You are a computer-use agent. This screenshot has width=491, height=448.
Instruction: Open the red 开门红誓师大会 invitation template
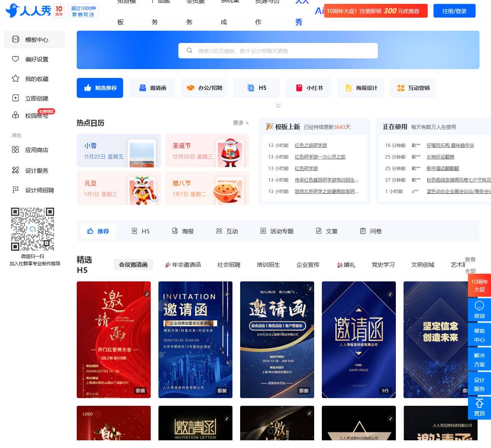tap(114, 340)
